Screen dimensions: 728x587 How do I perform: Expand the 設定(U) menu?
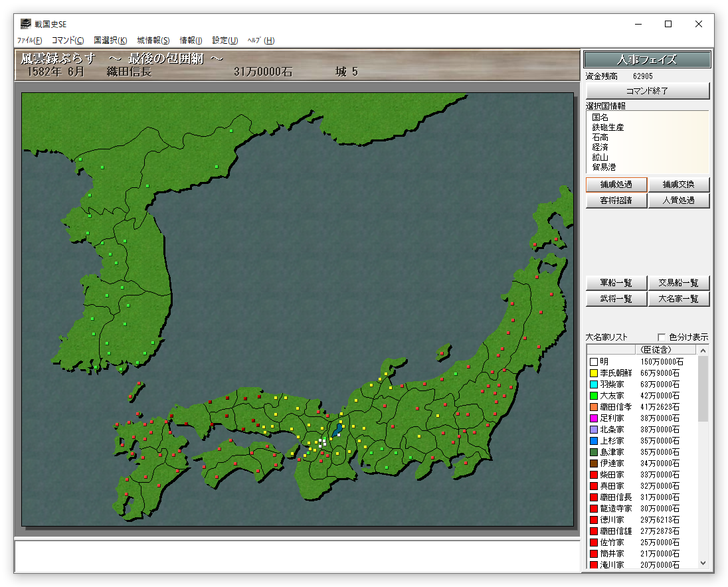pos(225,41)
